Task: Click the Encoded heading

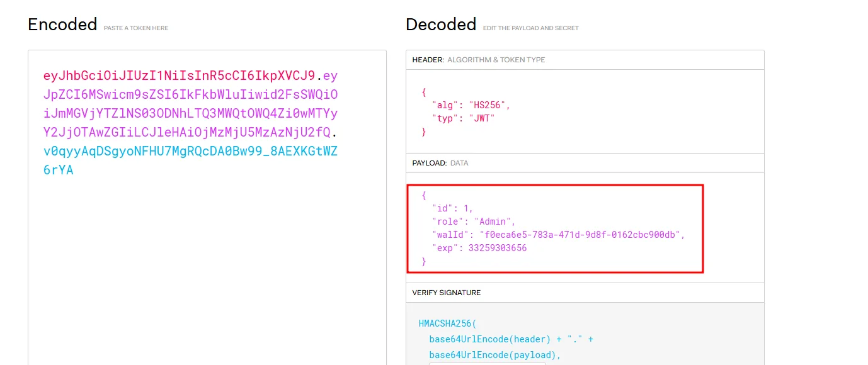Action: tap(62, 25)
